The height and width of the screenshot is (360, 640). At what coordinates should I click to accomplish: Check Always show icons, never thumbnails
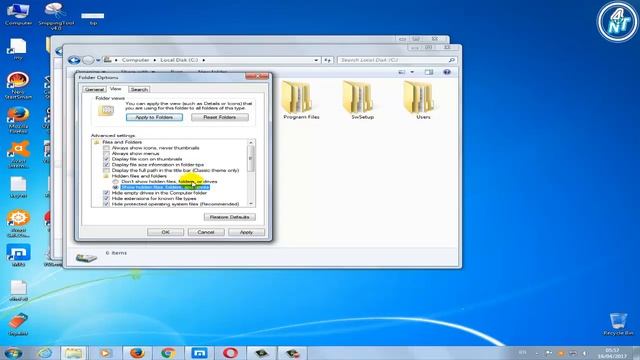pyautogui.click(x=107, y=148)
